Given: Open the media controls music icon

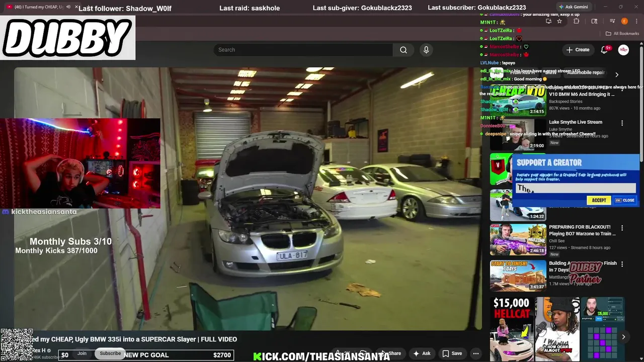Looking at the screenshot, I should 612,21.
